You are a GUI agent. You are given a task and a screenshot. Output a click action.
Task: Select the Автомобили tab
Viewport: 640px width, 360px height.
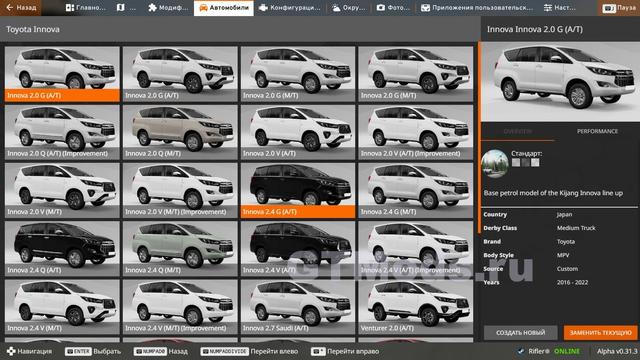(224, 8)
